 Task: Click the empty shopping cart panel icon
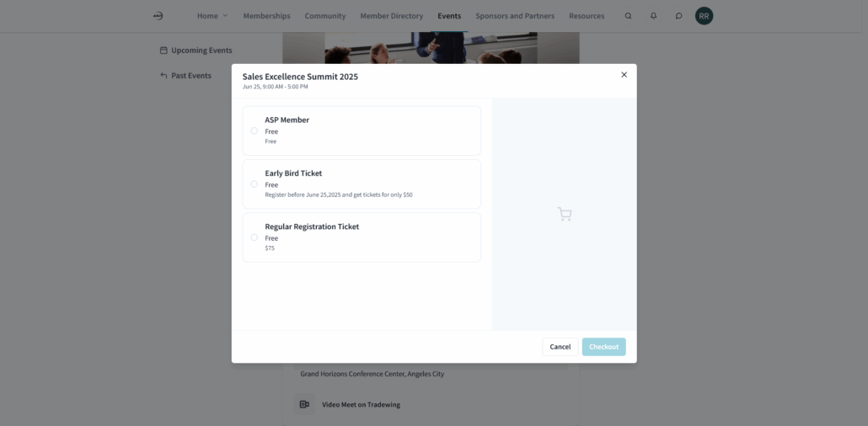coord(565,215)
